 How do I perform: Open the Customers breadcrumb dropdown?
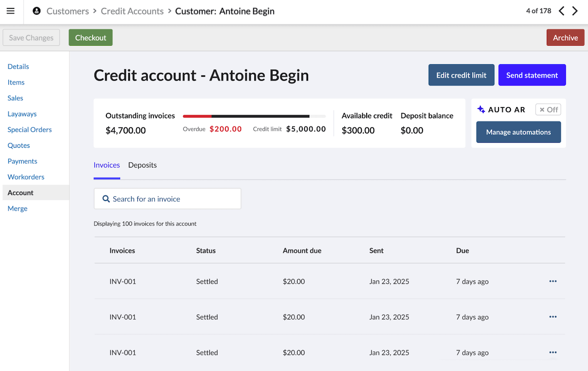click(68, 11)
